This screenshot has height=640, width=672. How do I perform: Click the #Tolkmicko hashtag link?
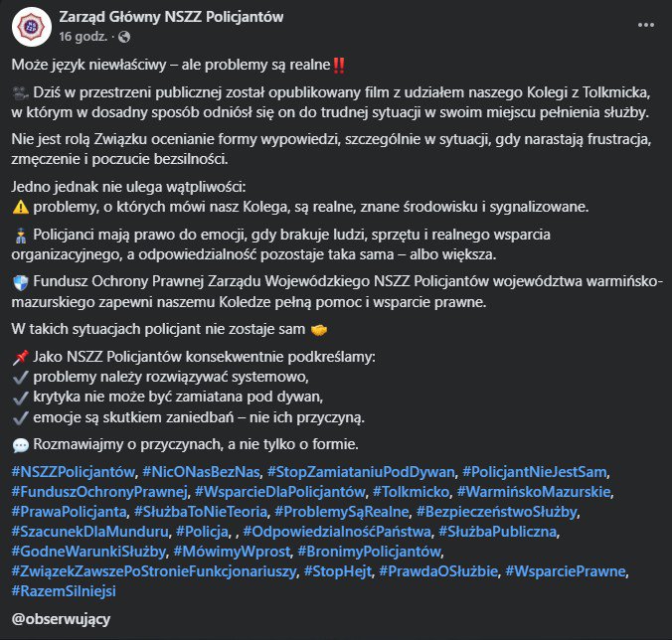click(x=411, y=491)
